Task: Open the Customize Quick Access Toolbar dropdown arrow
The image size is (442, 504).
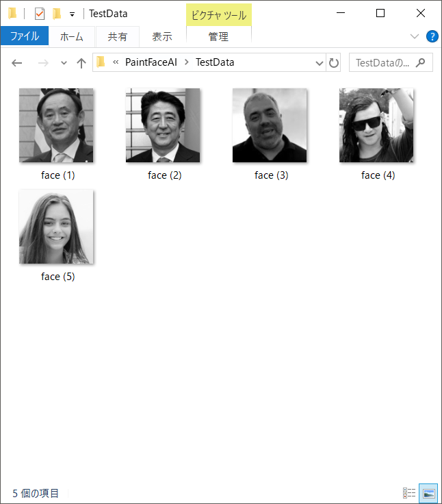Action: click(x=73, y=14)
